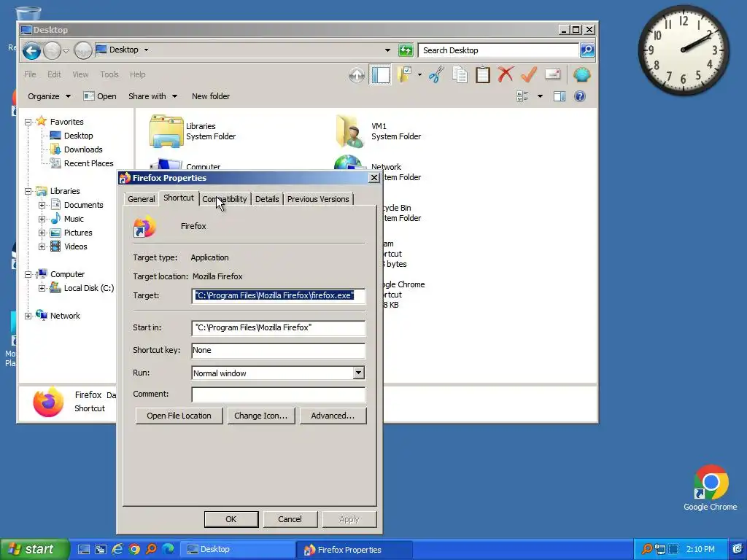Select the VM1 System Folder item
The image size is (747, 560).
pos(379,131)
